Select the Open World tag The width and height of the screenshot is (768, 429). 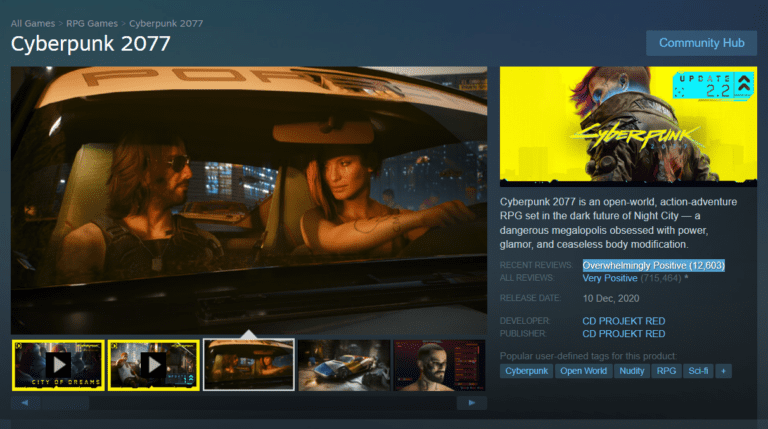583,371
